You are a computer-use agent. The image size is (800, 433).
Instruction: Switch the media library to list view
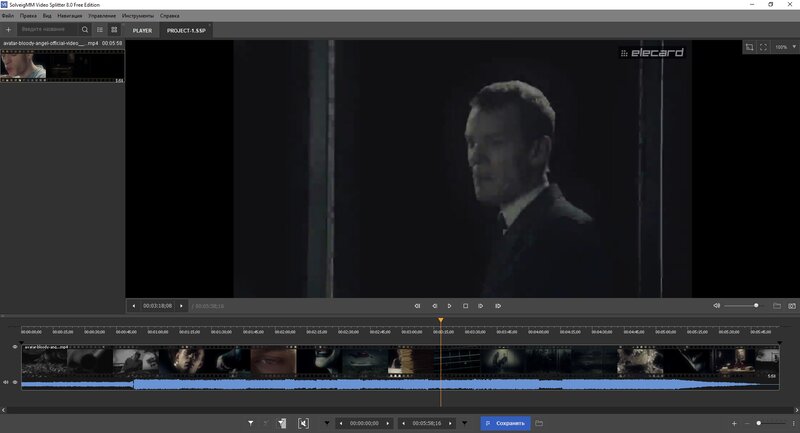coord(99,30)
